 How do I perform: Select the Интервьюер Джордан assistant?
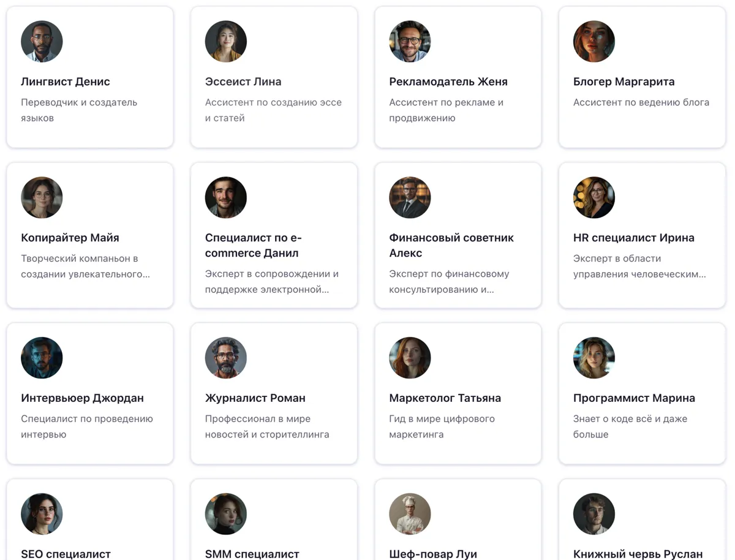89,393
